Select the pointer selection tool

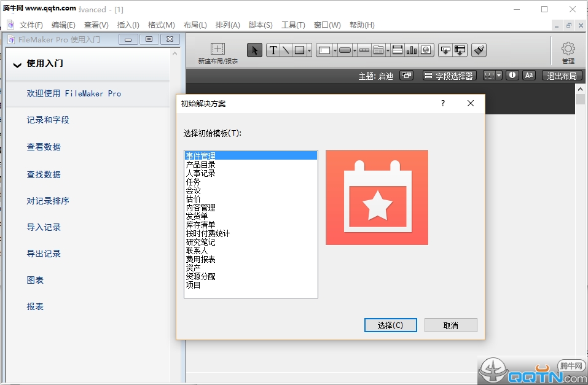(x=254, y=50)
